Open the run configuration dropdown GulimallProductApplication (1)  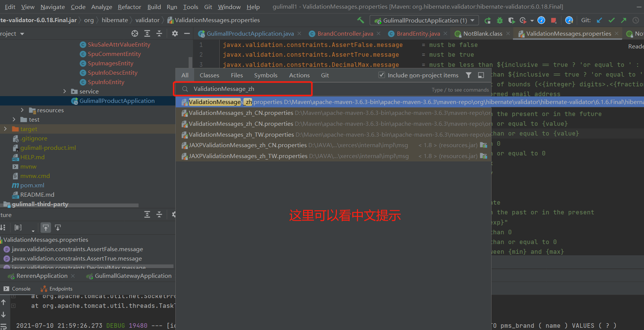coord(424,20)
